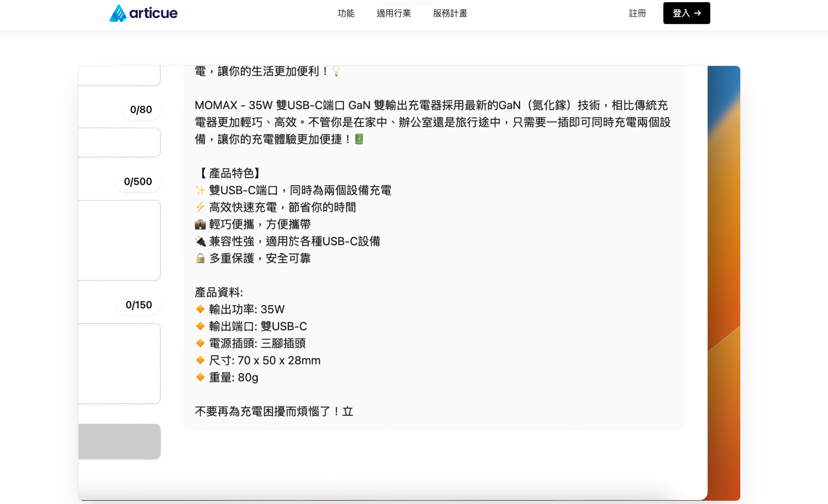This screenshot has height=504, width=828.
Task: Click the briefcase emoji beside 輕巧便攜
Action: coord(200,224)
